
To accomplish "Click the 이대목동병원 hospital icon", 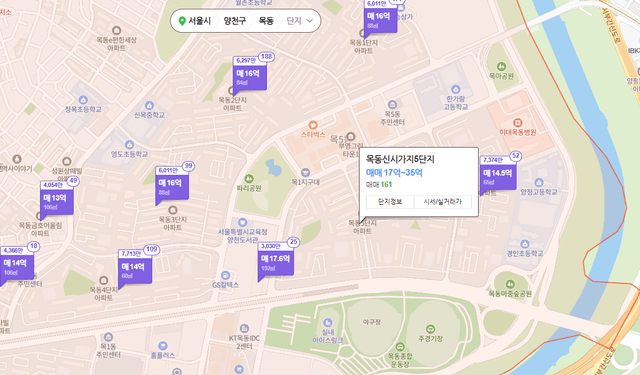I will pyautogui.click(x=518, y=122).
